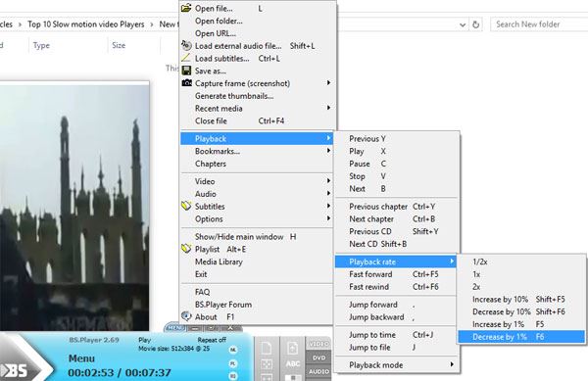
Task: Click the player skin minimize button
Action: [x=195, y=328]
